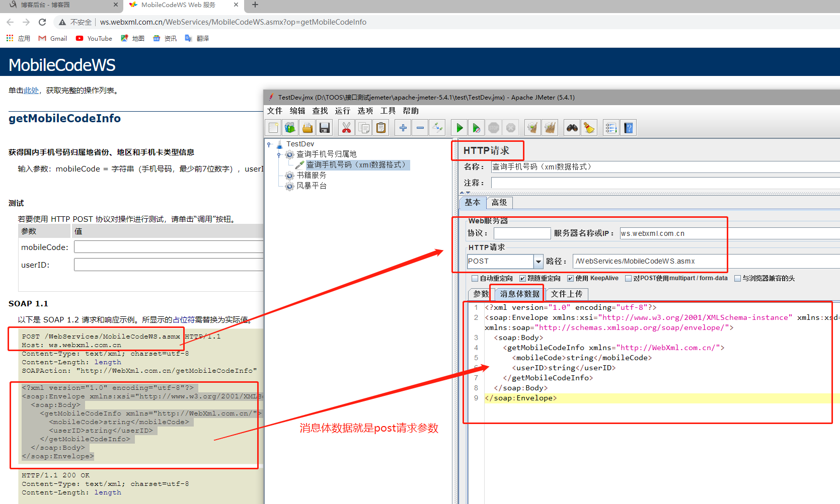
Task: Select the TestDev test plan node
Action: (x=300, y=144)
